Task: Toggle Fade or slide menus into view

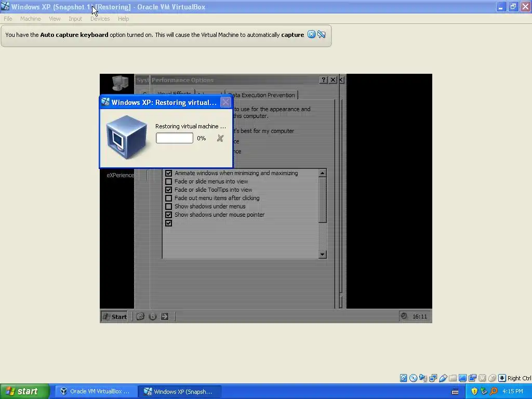Action: click(x=168, y=181)
